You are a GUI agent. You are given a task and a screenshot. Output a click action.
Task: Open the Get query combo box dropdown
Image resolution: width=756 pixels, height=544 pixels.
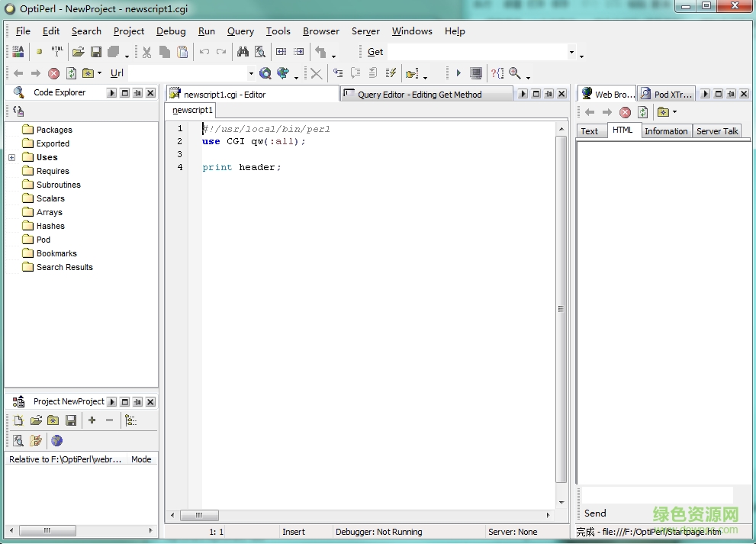pos(571,52)
